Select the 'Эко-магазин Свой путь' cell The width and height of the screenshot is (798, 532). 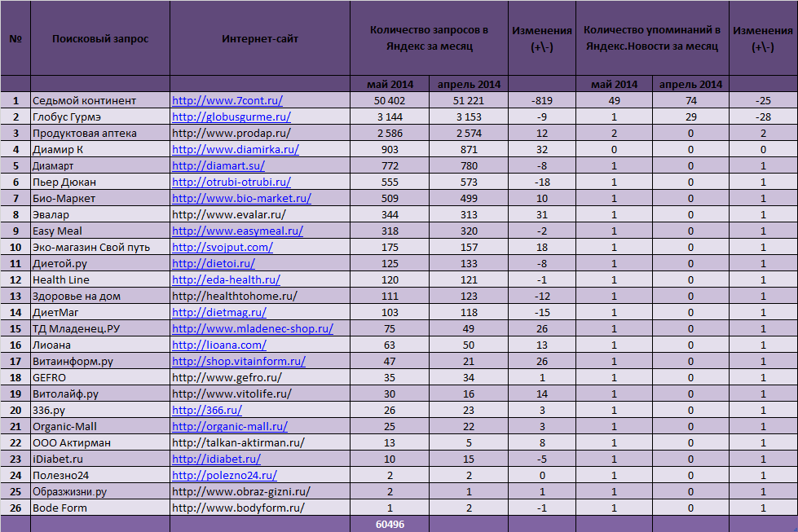click(100, 247)
